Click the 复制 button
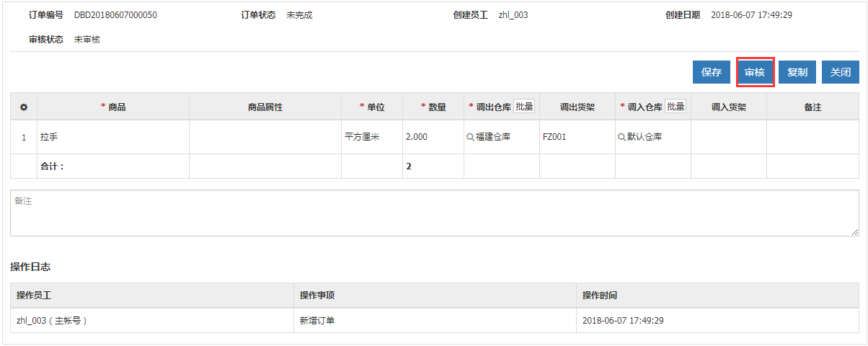Image resolution: width=868 pixels, height=346 pixels. click(797, 72)
